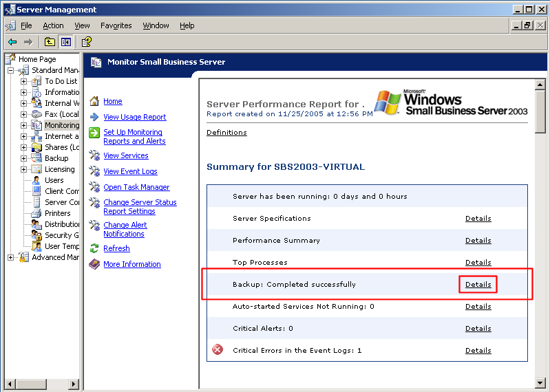The image size is (550, 392).
Task: Open the Favorites menu
Action: [116, 25]
